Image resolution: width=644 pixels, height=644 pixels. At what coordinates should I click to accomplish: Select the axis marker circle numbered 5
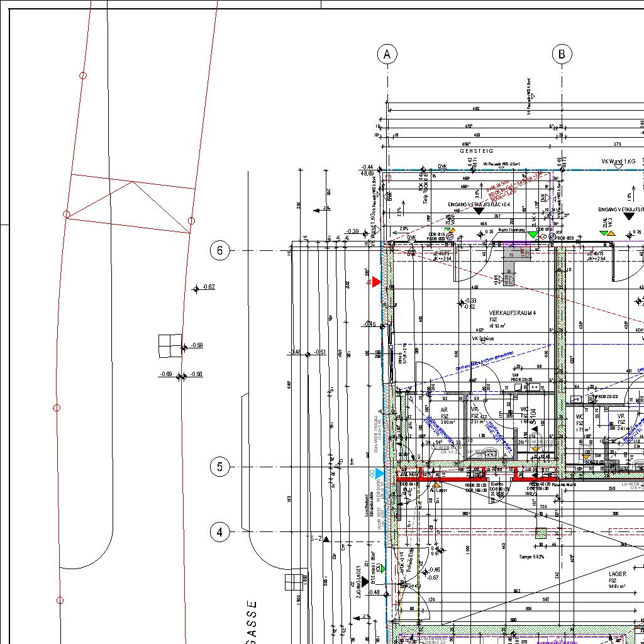point(219,467)
